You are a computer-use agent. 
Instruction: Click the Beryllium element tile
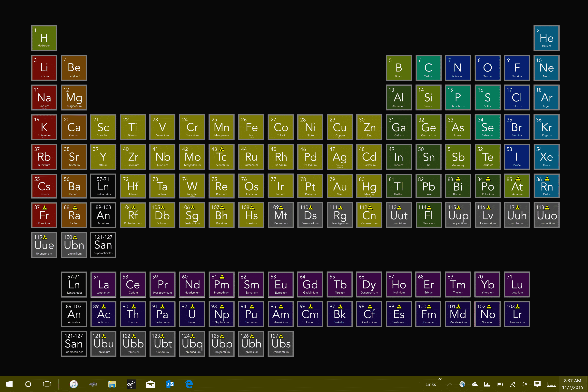74,68
